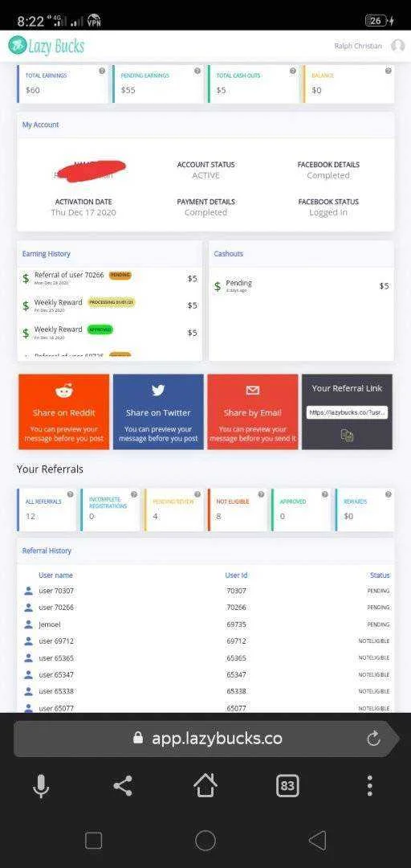Select row "user 65338" in Referral History

pos(205,691)
